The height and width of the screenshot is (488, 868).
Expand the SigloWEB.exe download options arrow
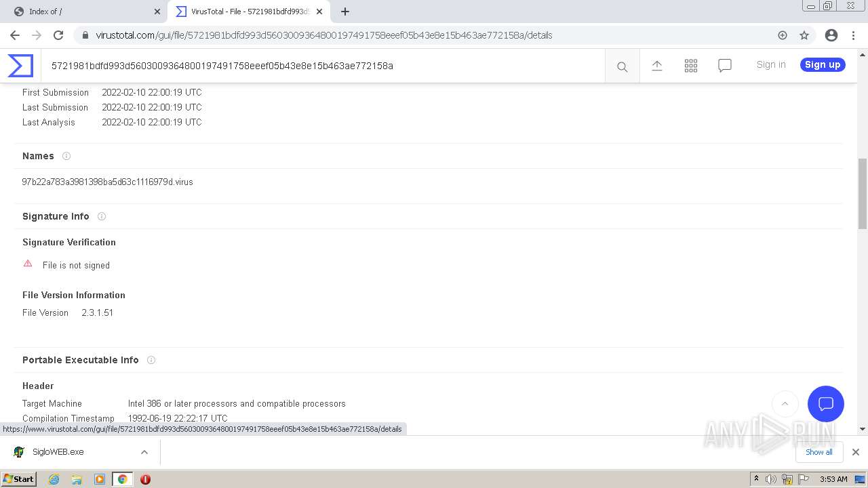[x=144, y=452]
